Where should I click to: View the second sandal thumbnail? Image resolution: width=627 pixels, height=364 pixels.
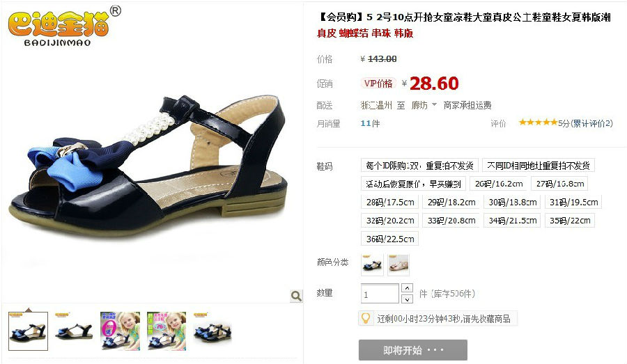tap(74, 331)
